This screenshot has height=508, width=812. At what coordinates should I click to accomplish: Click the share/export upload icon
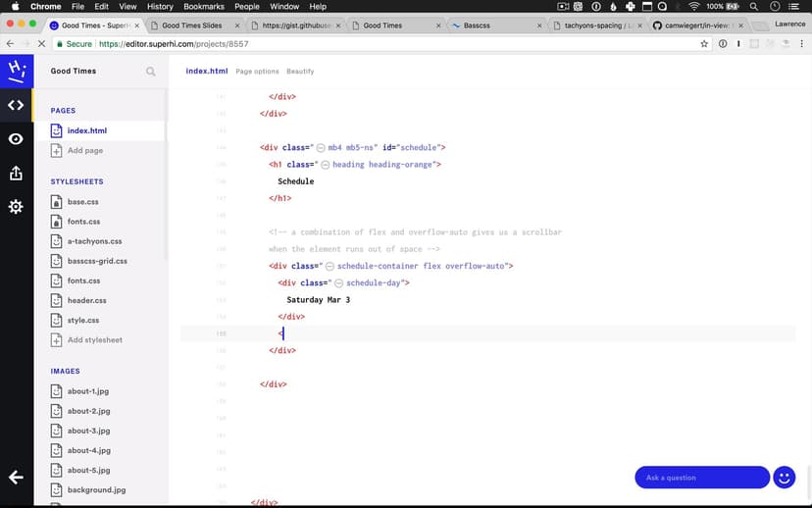[x=16, y=174]
